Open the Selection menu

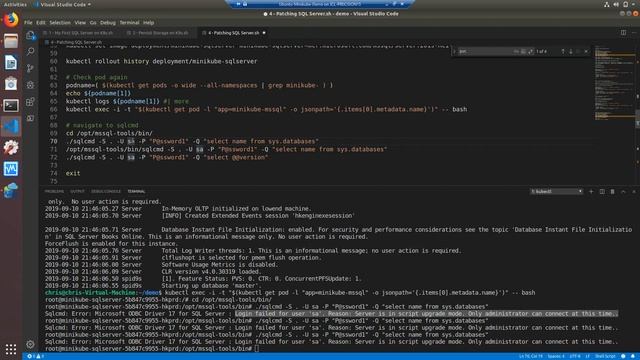(x=60, y=23)
